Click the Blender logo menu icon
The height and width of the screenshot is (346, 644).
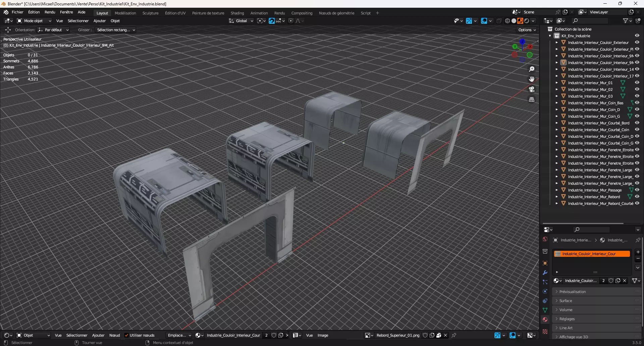[6, 12]
